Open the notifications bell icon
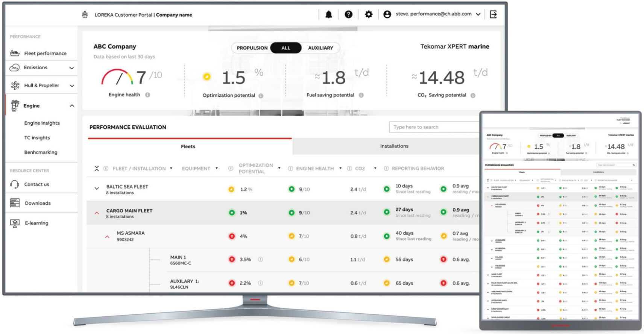644x334 pixels. point(329,15)
